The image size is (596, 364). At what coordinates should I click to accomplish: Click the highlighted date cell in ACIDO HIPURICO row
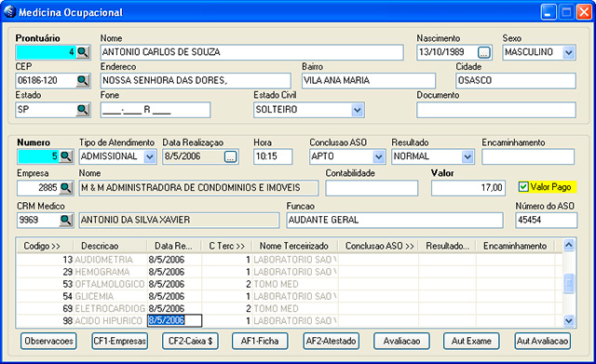(175, 320)
